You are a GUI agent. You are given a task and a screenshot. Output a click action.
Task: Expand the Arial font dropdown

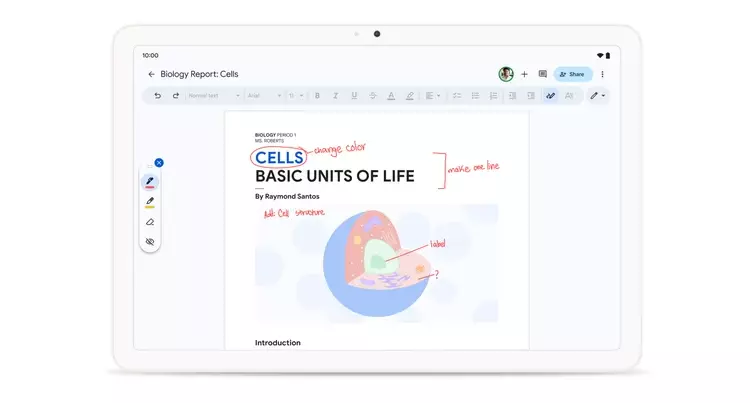(263, 96)
